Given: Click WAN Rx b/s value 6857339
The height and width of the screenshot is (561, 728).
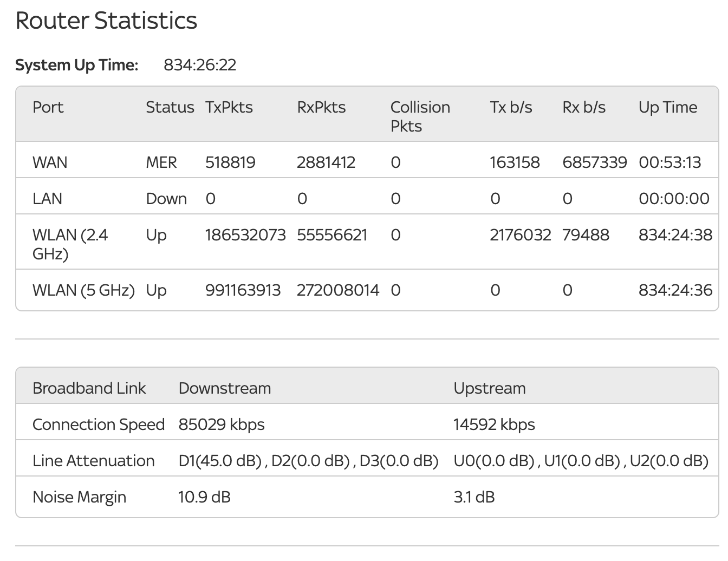Looking at the screenshot, I should tap(594, 162).
